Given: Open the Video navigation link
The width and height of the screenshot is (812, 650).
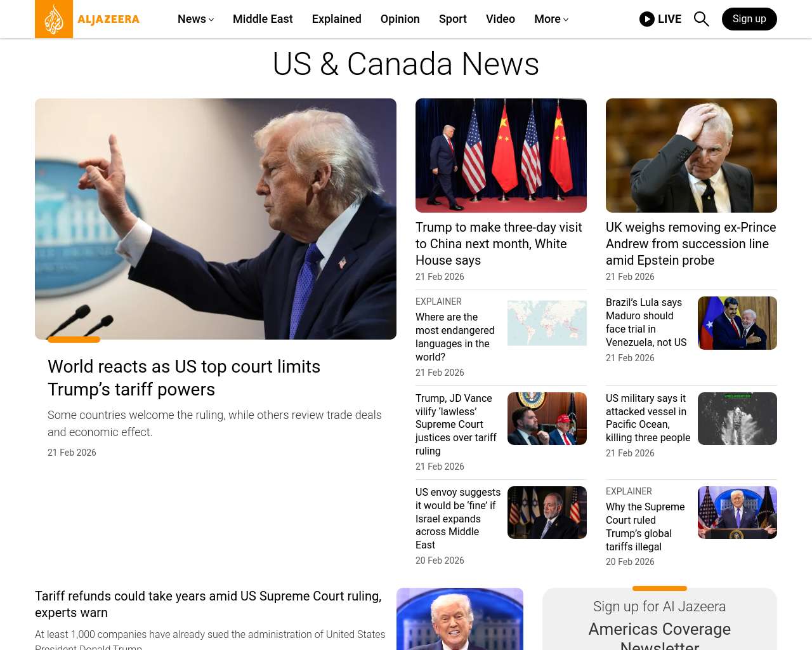Looking at the screenshot, I should click(x=501, y=19).
